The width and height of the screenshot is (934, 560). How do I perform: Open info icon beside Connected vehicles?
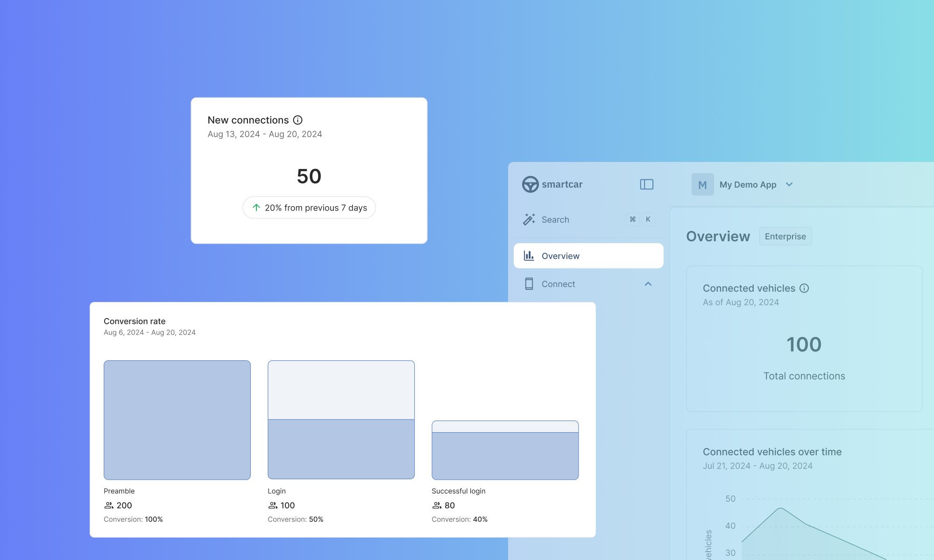point(804,288)
